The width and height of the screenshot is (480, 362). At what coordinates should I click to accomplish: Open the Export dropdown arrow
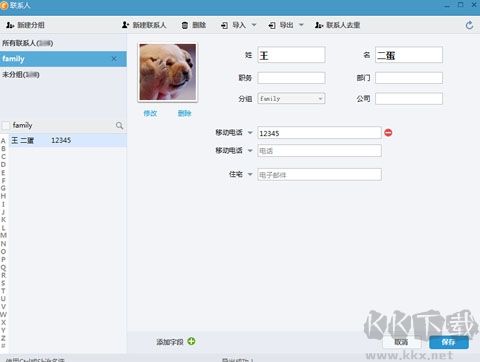(301, 25)
